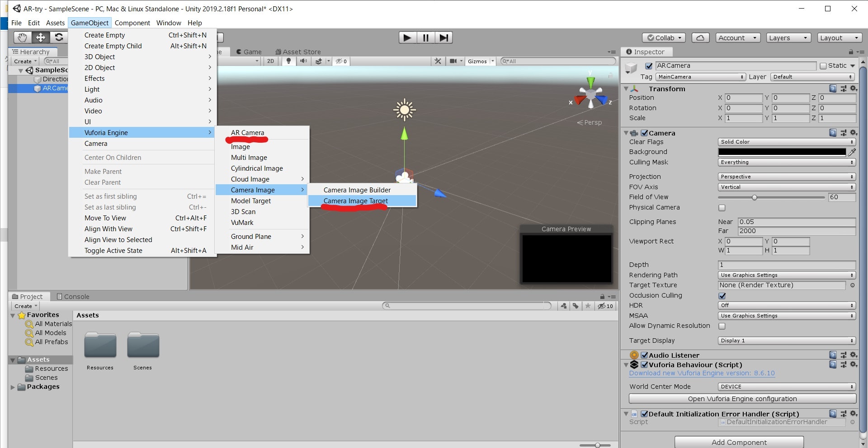The image size is (868, 448).
Task: Toggle ARCamera active checkbox
Action: pyautogui.click(x=649, y=66)
